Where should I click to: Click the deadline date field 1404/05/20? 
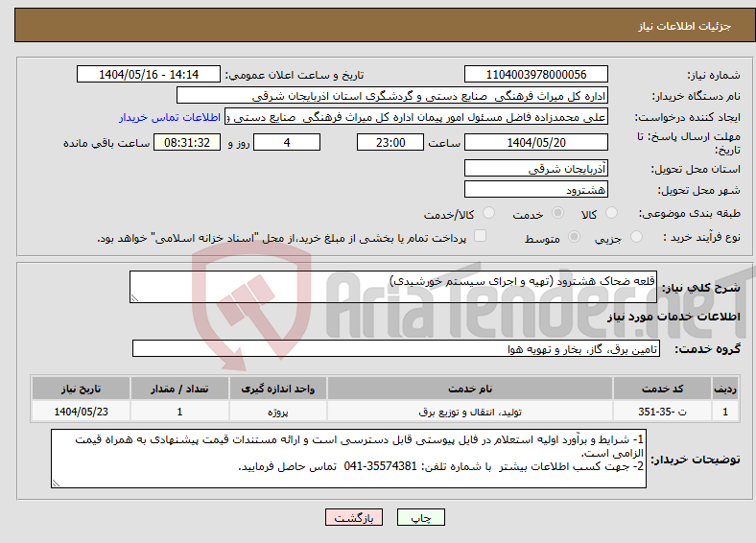pyautogui.click(x=535, y=142)
